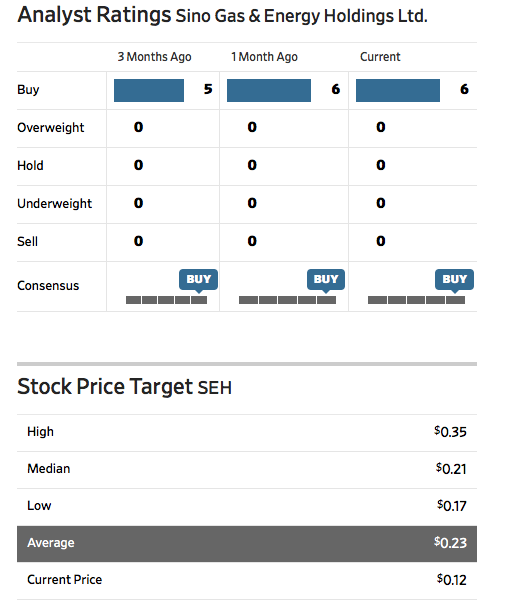Click the blue Buy bar under 3 Months Ago

[x=149, y=90]
